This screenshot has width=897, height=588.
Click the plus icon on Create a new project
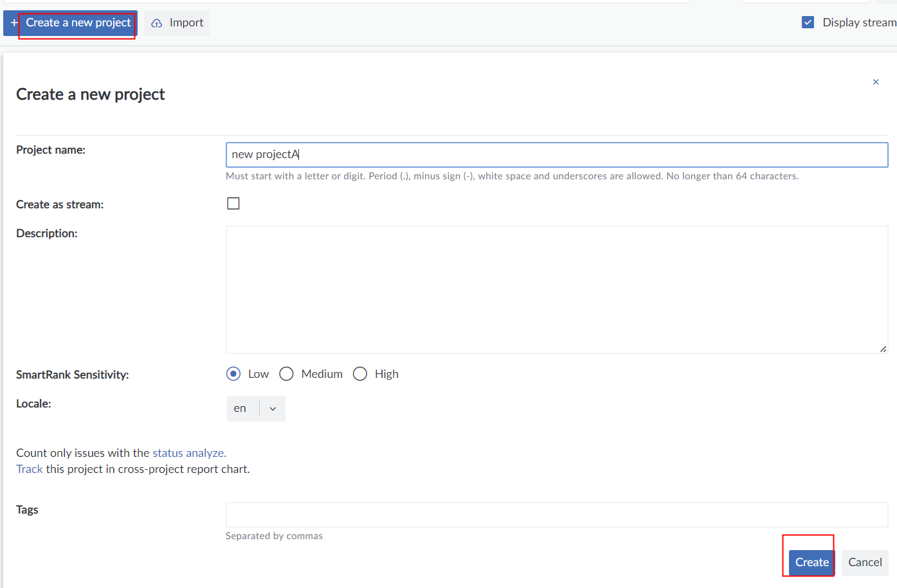(14, 23)
